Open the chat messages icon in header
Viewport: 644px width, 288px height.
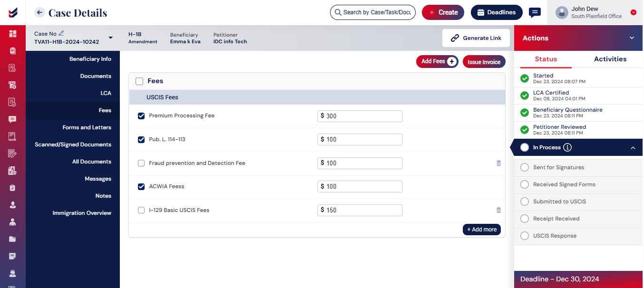point(535,13)
